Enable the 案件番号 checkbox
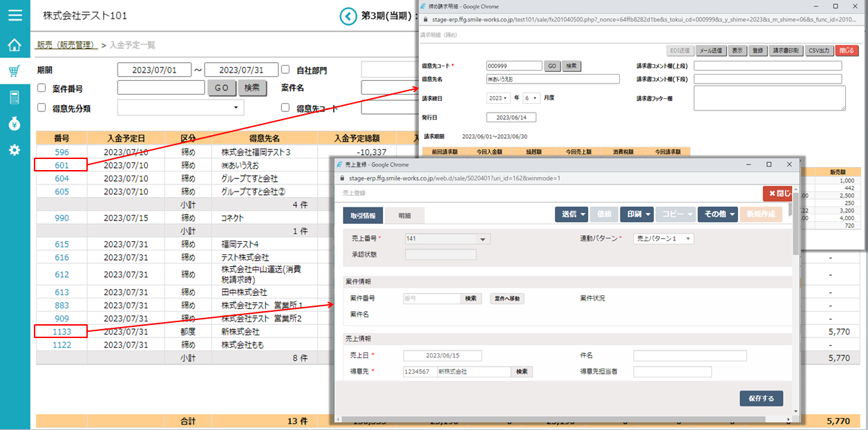The width and height of the screenshot is (868, 430). click(41, 88)
